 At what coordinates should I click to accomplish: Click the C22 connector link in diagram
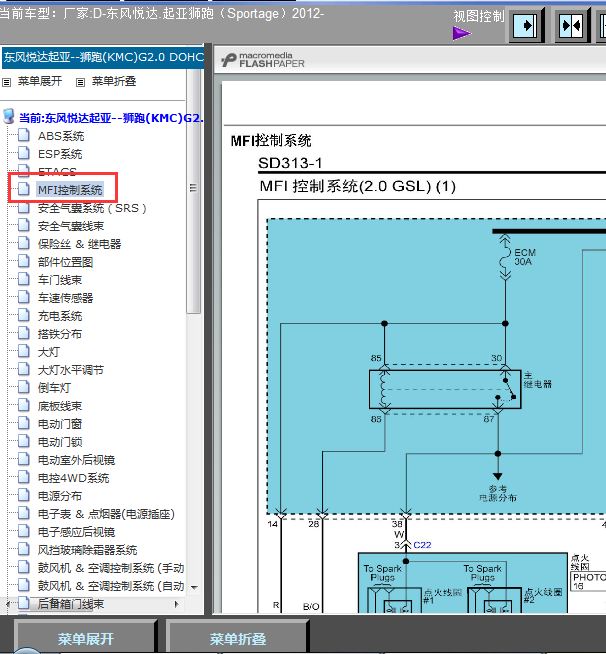422,545
